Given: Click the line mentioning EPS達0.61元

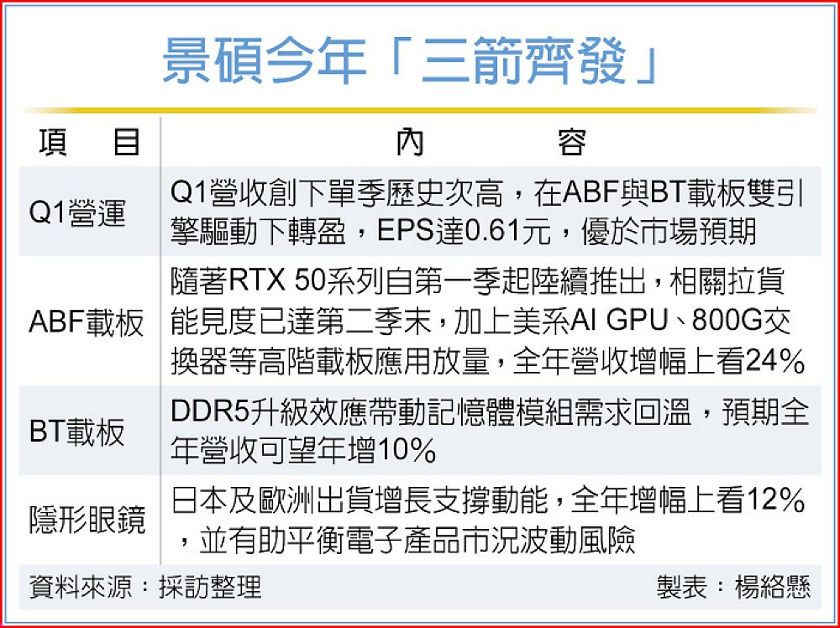Looking at the screenshot, I should click(464, 231).
